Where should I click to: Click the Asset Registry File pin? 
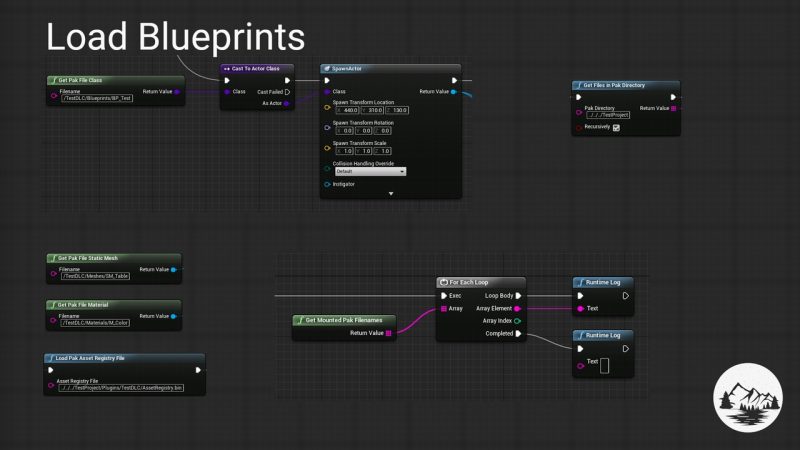51,385
